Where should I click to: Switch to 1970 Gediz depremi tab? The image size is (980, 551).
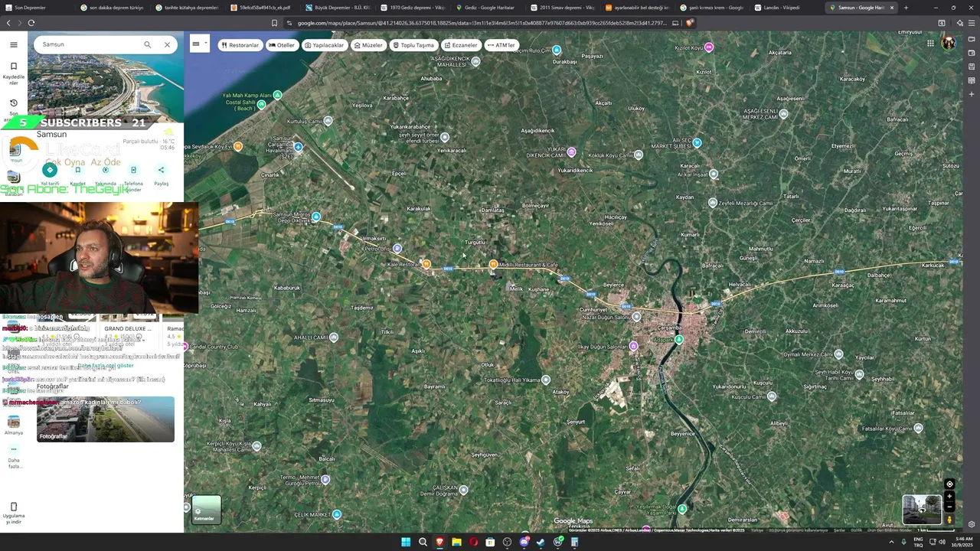[415, 8]
